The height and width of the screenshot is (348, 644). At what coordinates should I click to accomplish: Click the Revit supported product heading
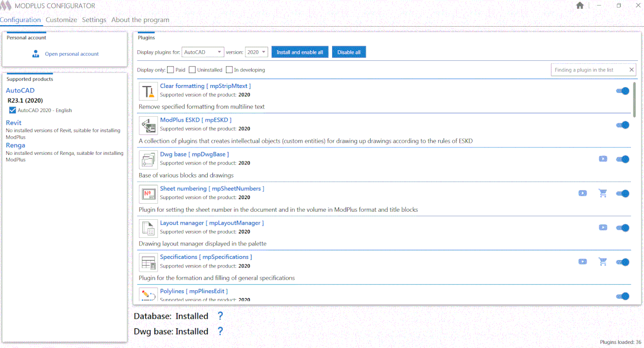(14, 123)
